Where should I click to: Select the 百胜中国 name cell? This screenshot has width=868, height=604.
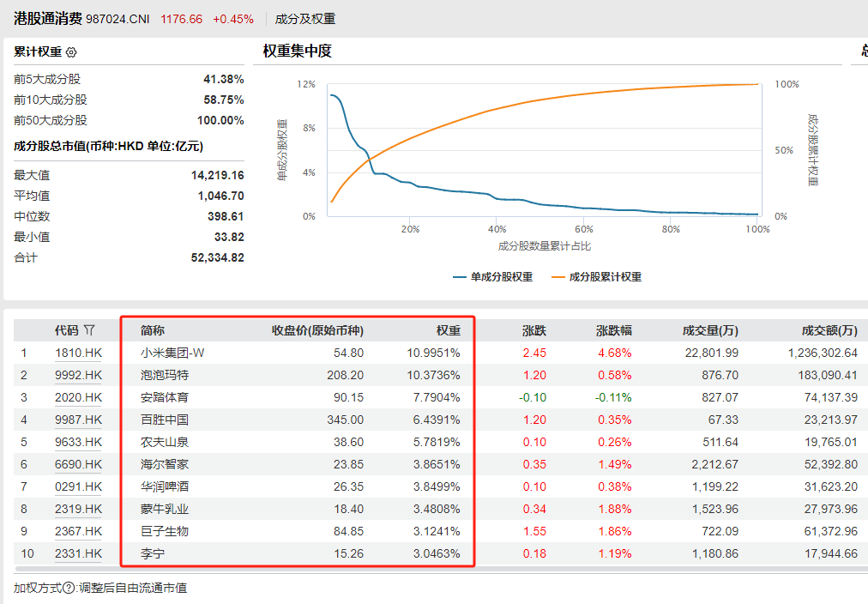point(165,420)
